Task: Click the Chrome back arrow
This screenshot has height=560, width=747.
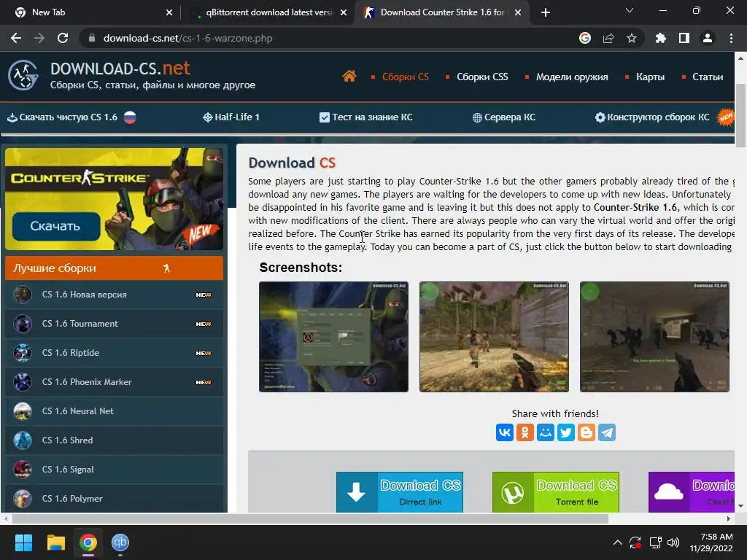Action: tap(16, 38)
